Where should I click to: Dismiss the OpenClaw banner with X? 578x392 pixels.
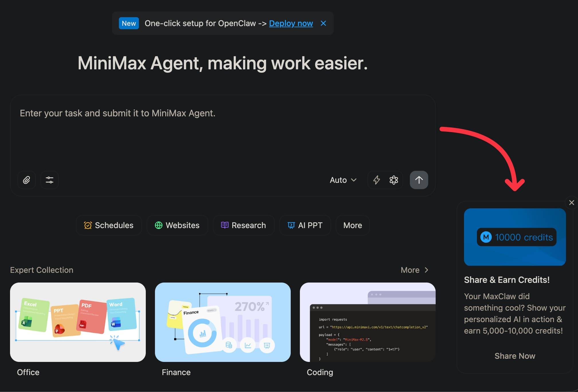[323, 23]
